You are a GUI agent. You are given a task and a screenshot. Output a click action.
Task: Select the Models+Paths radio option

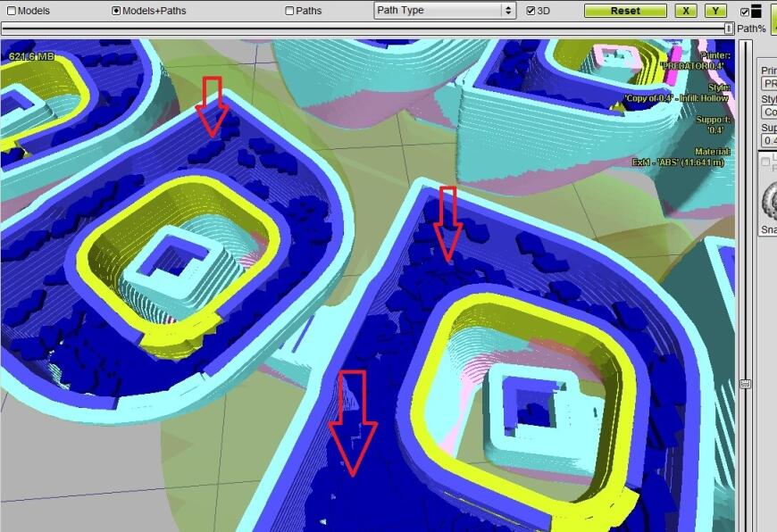116,11
